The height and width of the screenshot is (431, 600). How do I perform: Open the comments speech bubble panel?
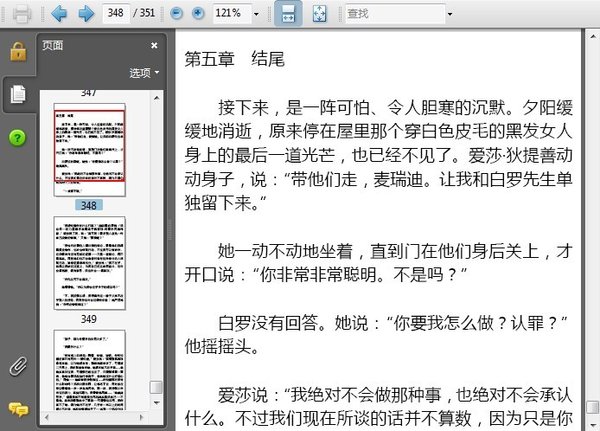pyautogui.click(x=18, y=409)
